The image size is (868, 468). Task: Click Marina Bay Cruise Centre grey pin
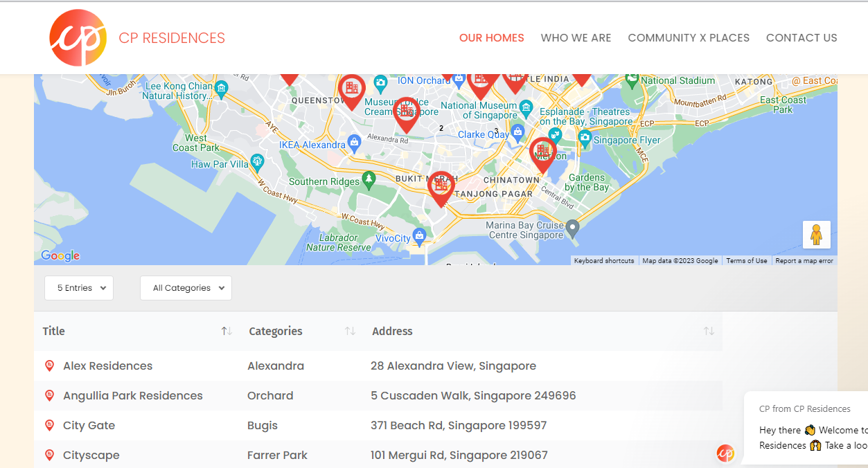tap(572, 228)
